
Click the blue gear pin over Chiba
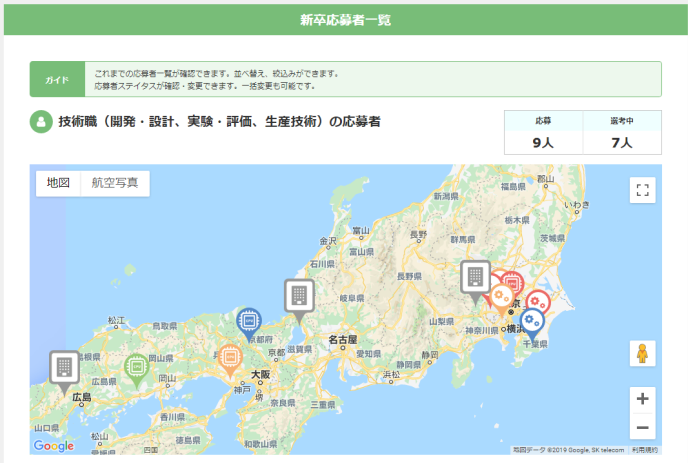point(532,323)
